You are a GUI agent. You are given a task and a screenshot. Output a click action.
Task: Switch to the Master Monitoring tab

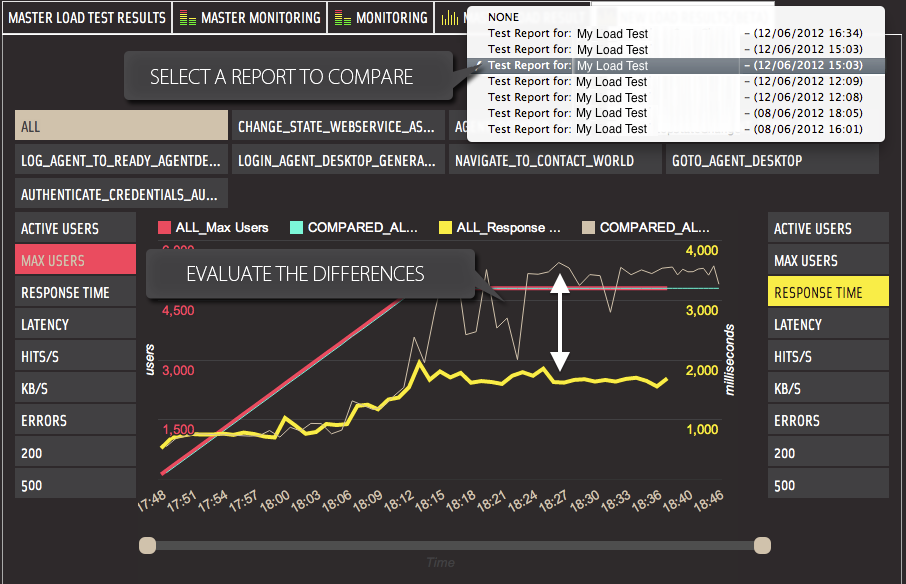(250, 18)
